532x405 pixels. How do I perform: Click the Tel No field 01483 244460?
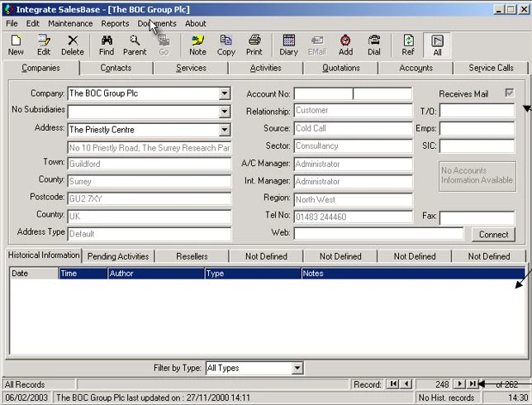click(x=354, y=217)
